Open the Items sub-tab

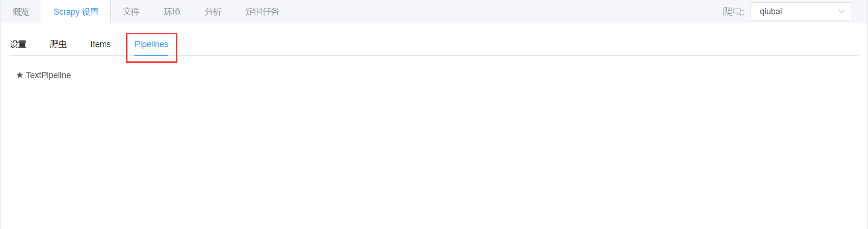pyautogui.click(x=100, y=44)
